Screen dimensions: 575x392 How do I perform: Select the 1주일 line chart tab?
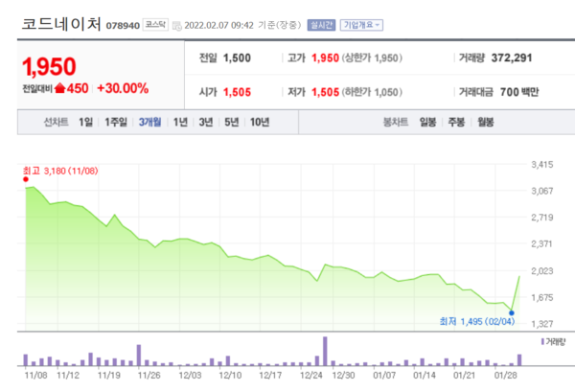[116, 122]
